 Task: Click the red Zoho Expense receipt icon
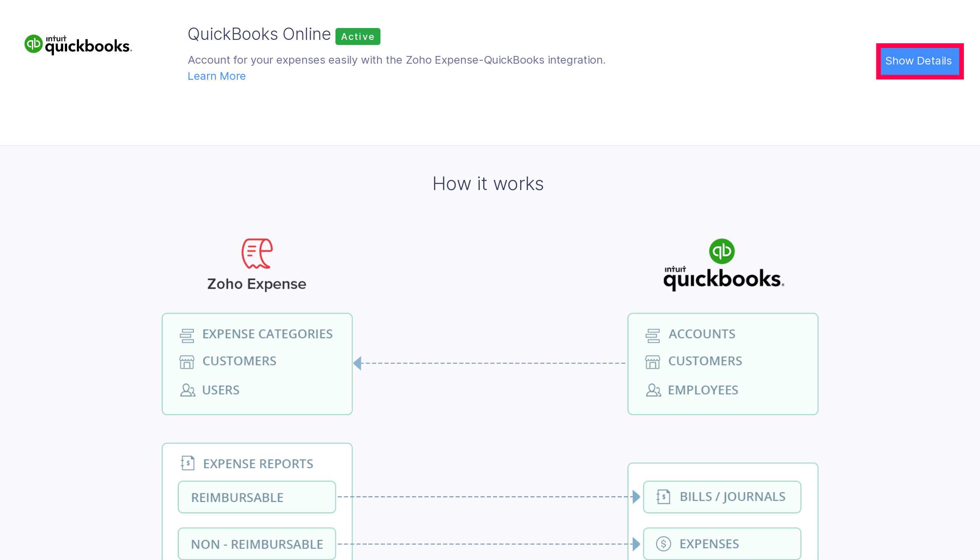(257, 253)
